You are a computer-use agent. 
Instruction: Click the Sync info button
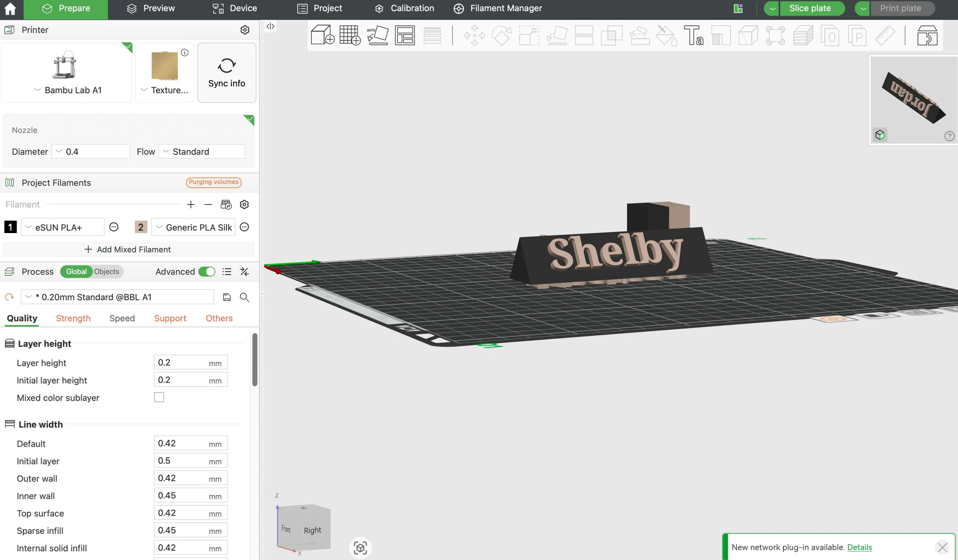click(227, 72)
